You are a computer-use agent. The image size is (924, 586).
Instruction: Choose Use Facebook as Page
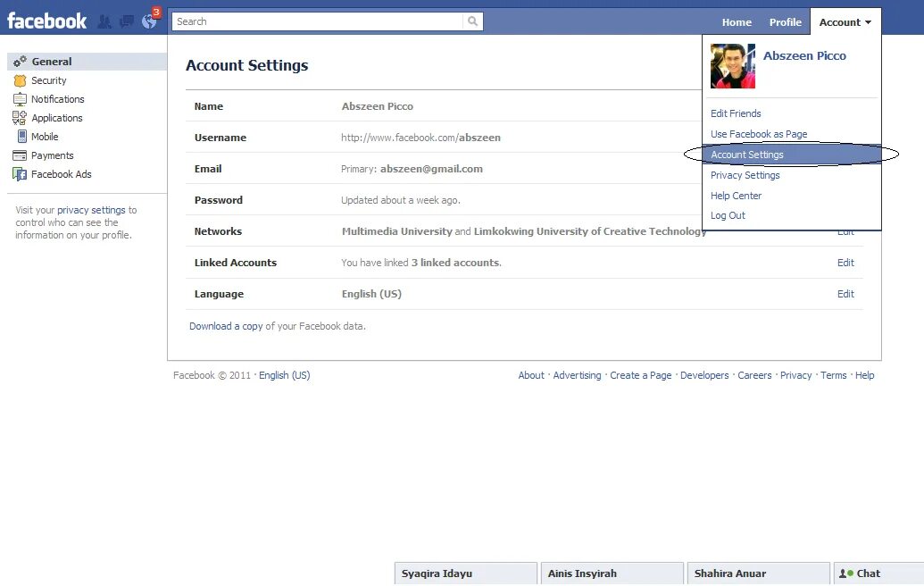pyautogui.click(x=759, y=134)
